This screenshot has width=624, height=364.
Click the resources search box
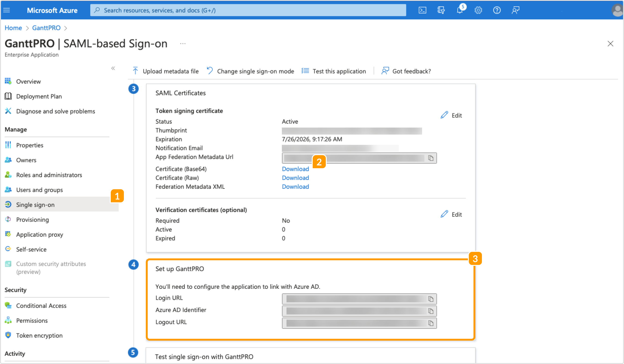coord(248,10)
